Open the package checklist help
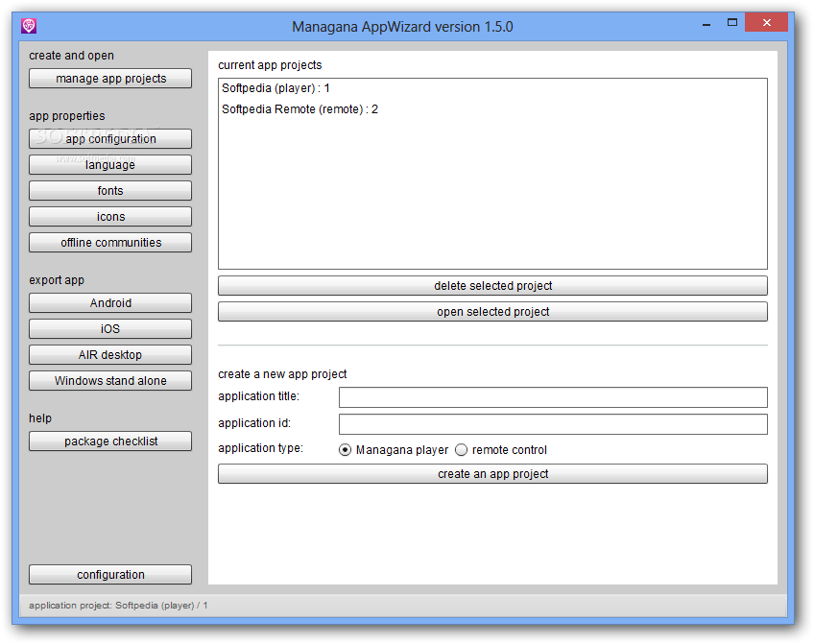Image resolution: width=814 pixels, height=644 pixels. [x=110, y=441]
